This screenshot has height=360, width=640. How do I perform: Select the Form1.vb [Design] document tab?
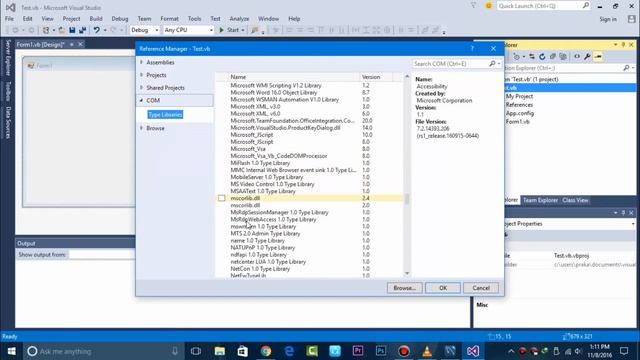tap(40, 44)
